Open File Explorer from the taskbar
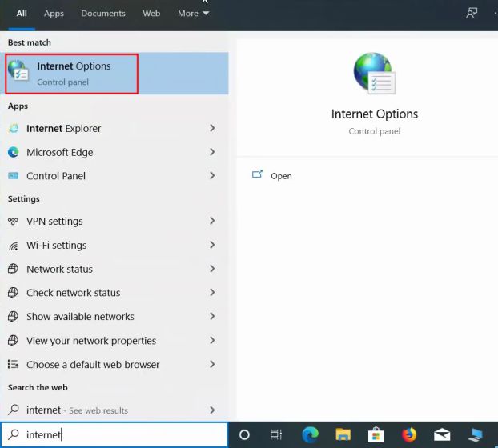 click(x=343, y=434)
